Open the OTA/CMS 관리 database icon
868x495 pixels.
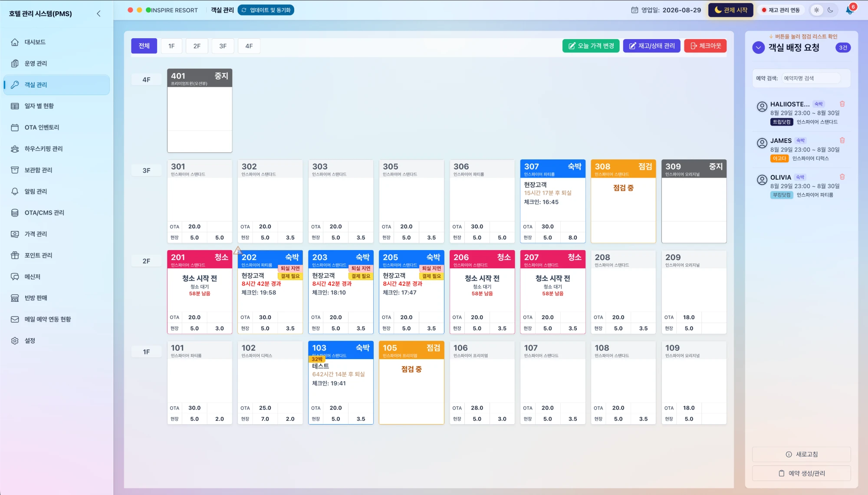pyautogui.click(x=15, y=212)
